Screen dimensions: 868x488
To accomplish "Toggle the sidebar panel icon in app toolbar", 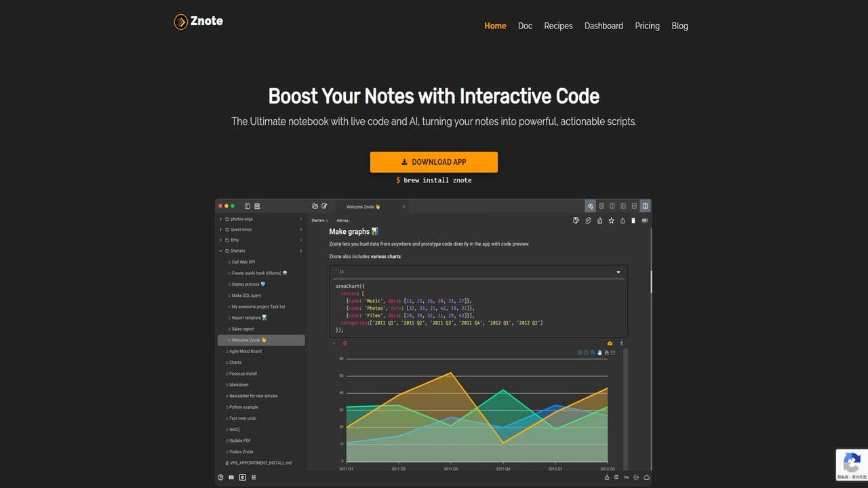I will 248,206.
